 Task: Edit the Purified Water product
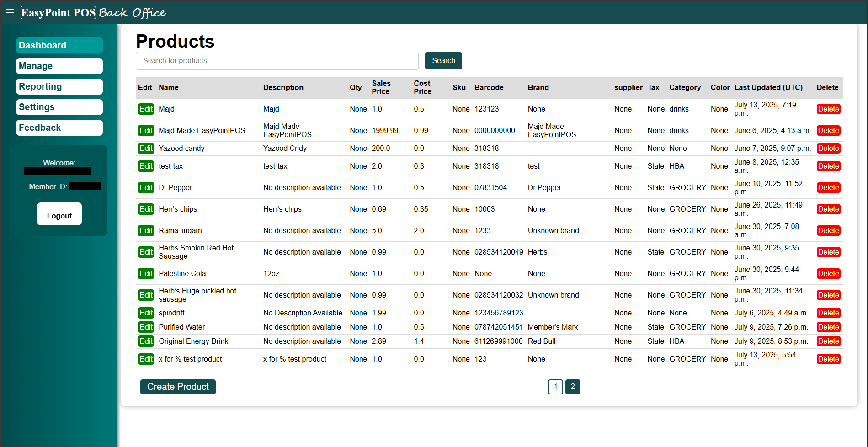pos(146,327)
